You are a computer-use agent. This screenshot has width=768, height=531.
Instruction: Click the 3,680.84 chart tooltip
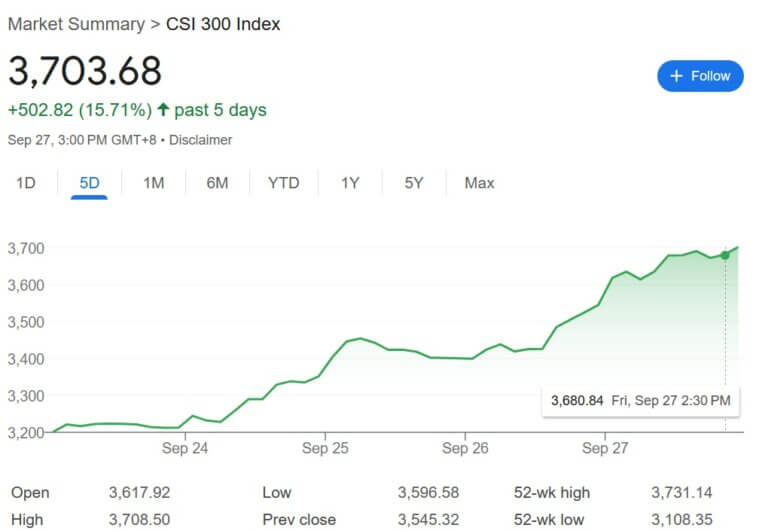[641, 400]
